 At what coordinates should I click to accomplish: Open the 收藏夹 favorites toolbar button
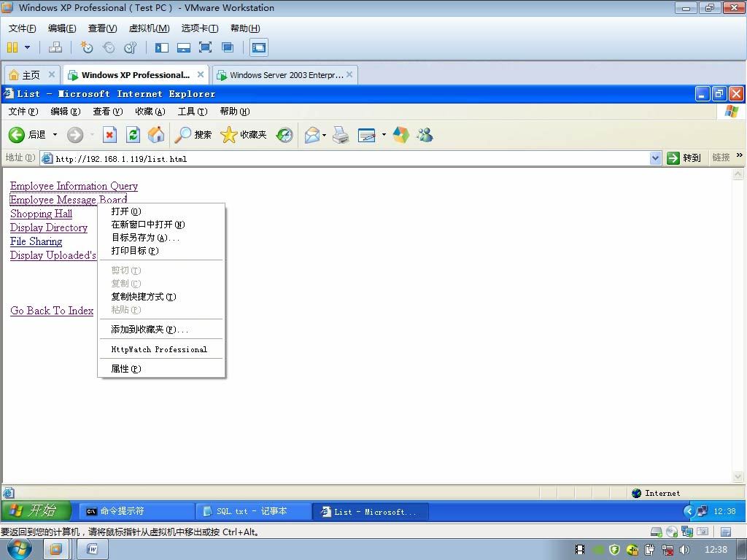(243, 135)
